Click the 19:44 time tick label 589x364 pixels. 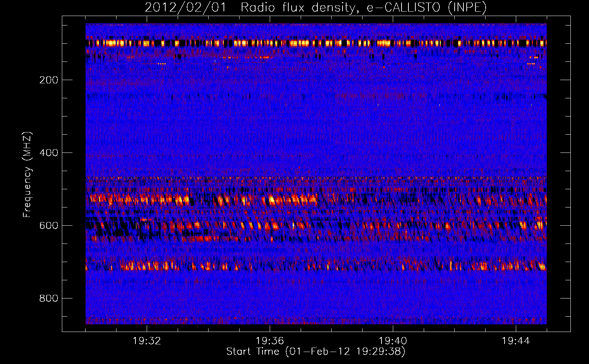click(516, 341)
